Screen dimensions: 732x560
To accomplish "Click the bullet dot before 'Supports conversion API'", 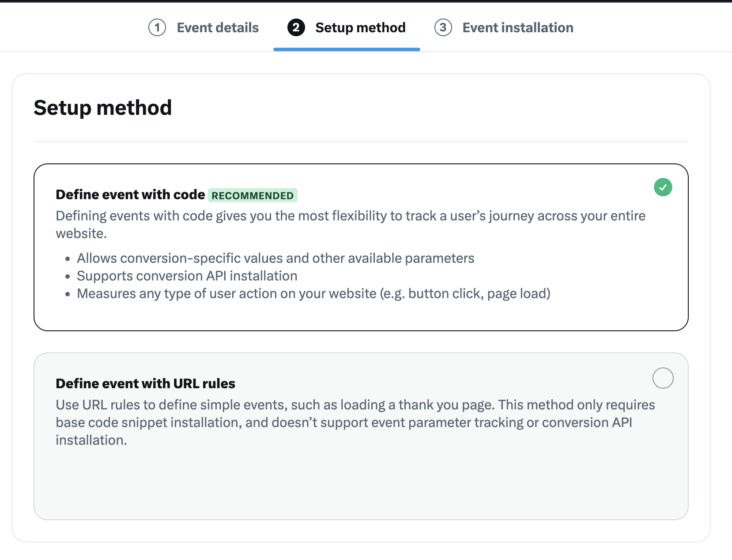I will coord(68,276).
